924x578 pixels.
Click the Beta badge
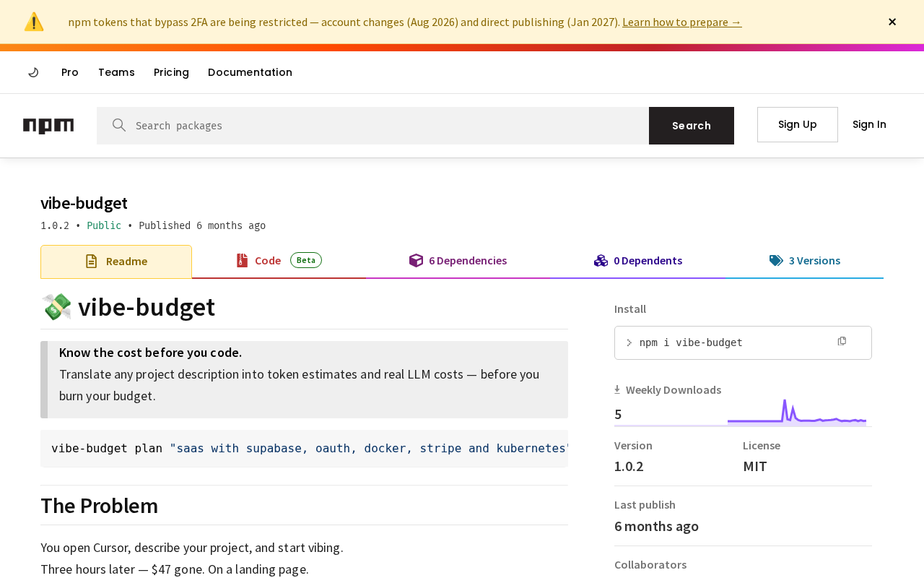tap(306, 260)
